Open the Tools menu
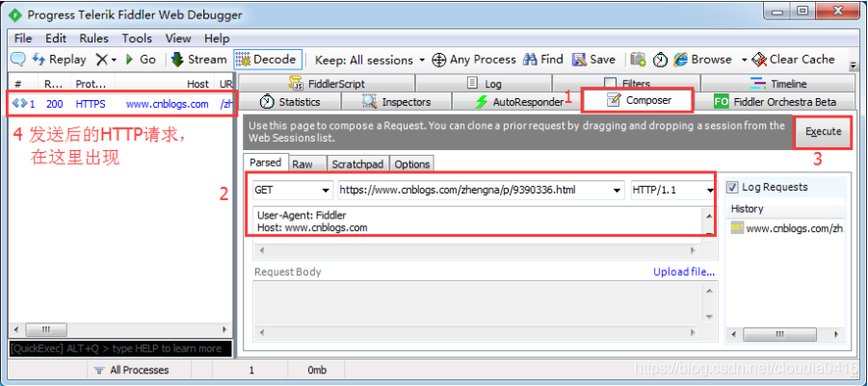The width and height of the screenshot is (868, 386). 137,39
